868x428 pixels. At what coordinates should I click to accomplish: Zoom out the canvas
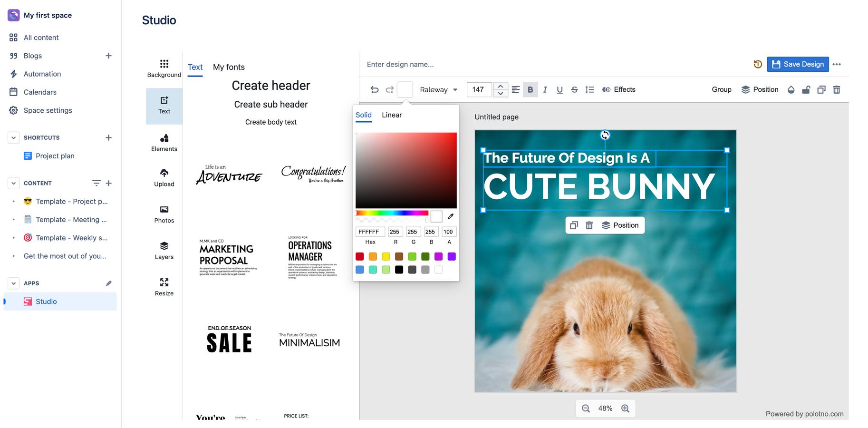(586, 409)
